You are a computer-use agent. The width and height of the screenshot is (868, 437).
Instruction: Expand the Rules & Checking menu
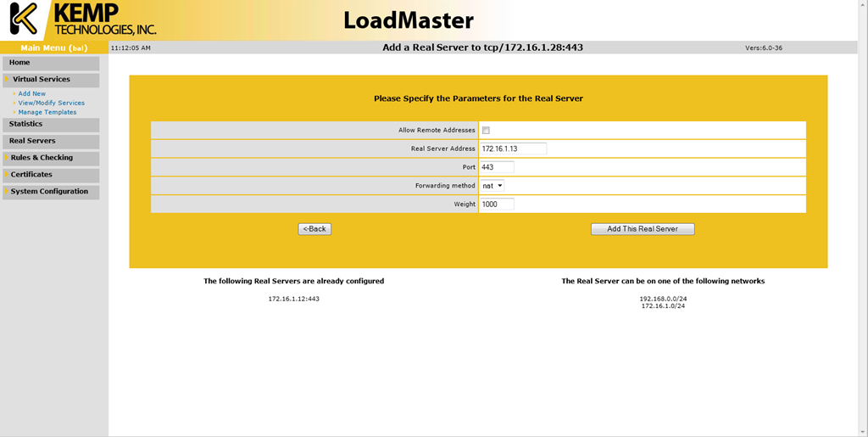pos(51,158)
